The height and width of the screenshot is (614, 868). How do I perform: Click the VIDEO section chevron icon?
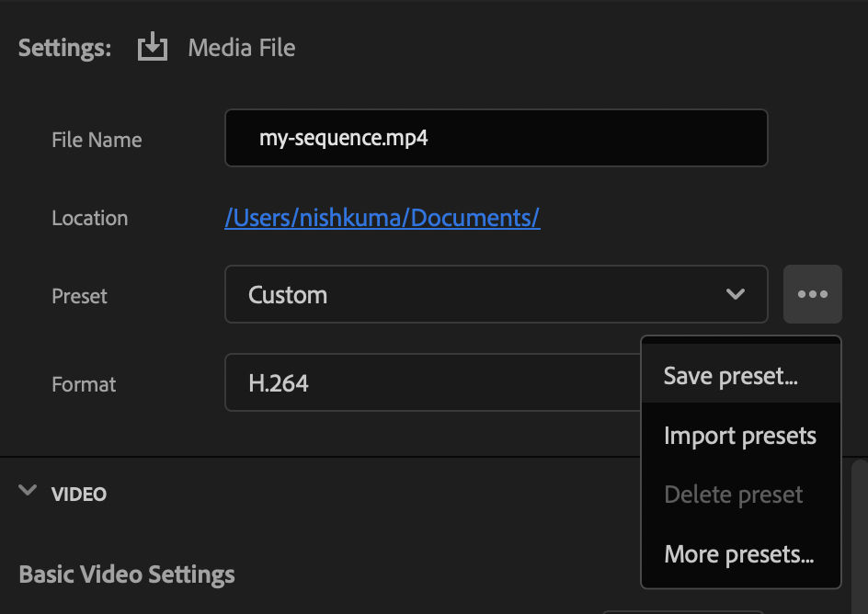click(x=27, y=491)
